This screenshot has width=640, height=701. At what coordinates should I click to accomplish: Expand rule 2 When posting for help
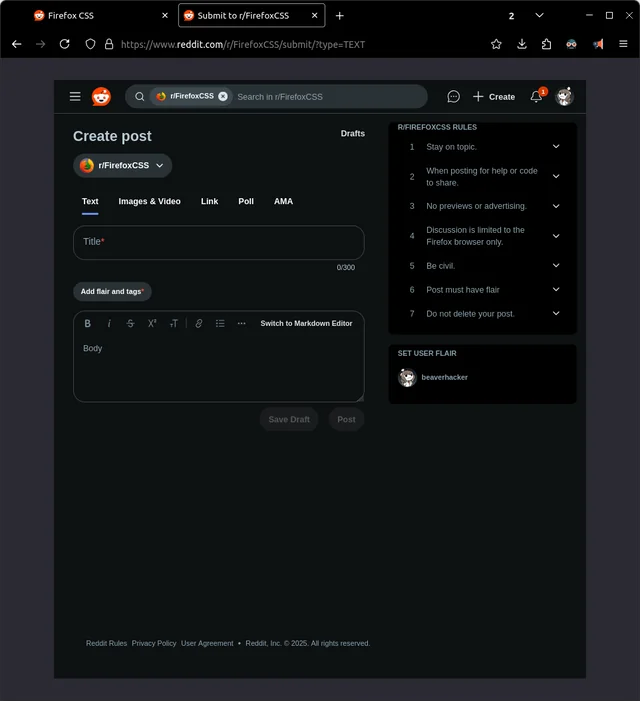(556, 177)
